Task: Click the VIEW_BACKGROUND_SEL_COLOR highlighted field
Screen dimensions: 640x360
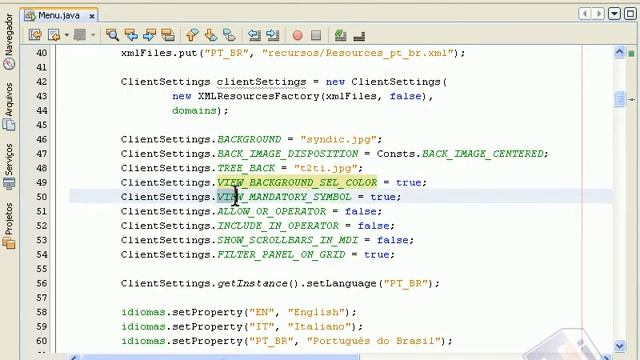Action: point(297,182)
